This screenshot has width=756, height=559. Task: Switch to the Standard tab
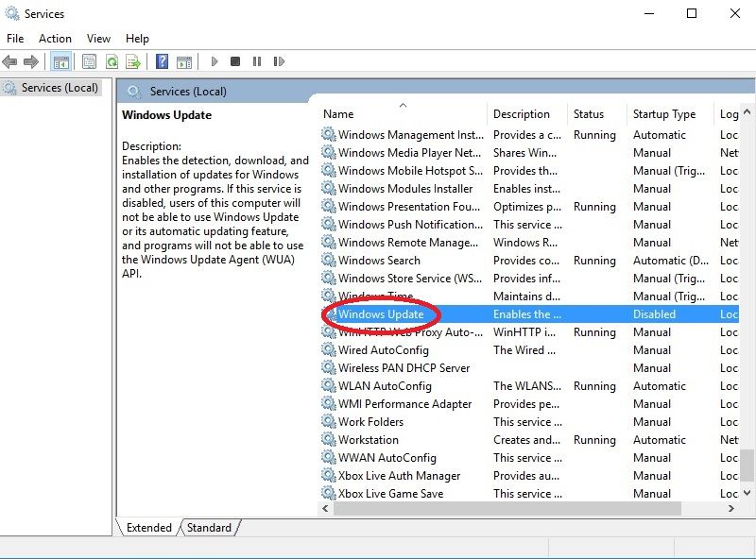209,528
